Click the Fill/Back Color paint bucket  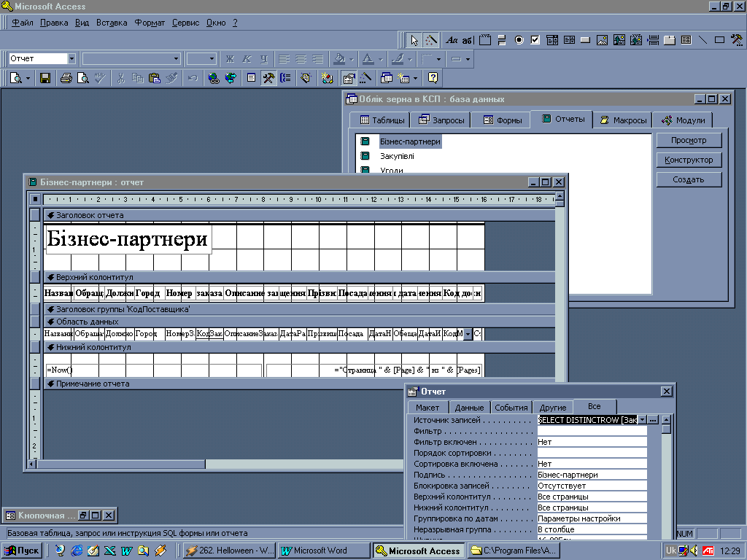pos(339,58)
